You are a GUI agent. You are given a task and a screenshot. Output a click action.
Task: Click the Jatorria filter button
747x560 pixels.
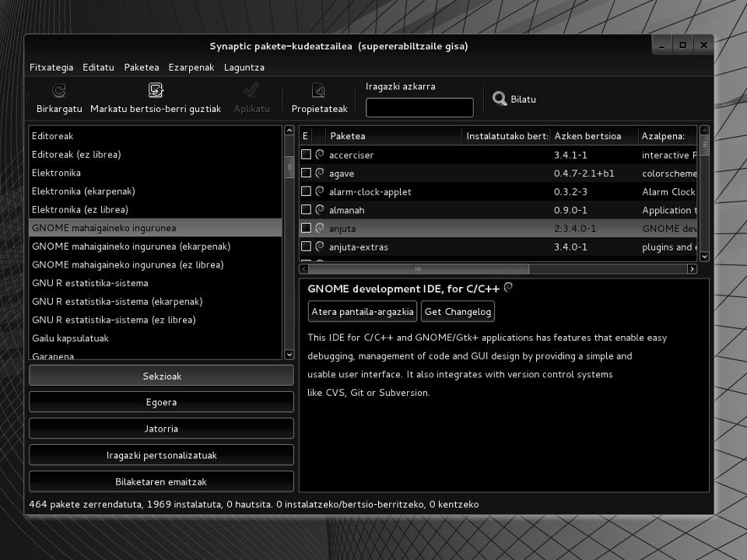(x=162, y=429)
